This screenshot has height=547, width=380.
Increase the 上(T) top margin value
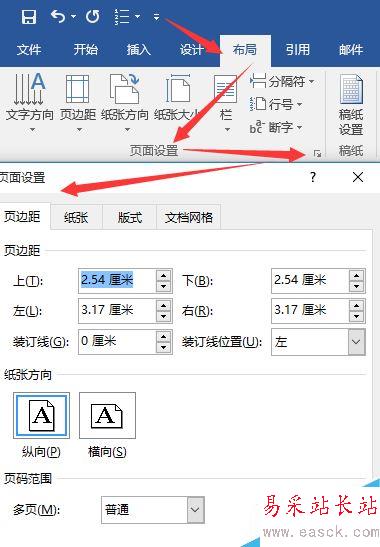pos(163,276)
